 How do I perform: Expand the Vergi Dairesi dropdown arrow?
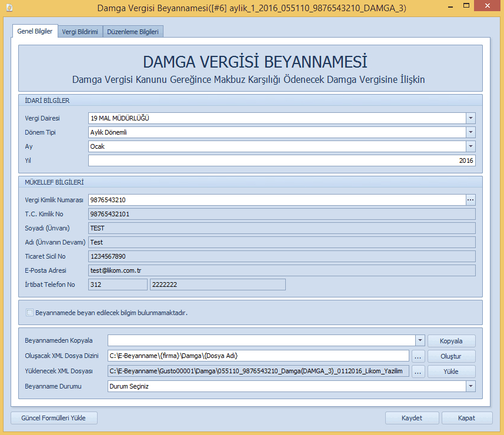coord(470,118)
